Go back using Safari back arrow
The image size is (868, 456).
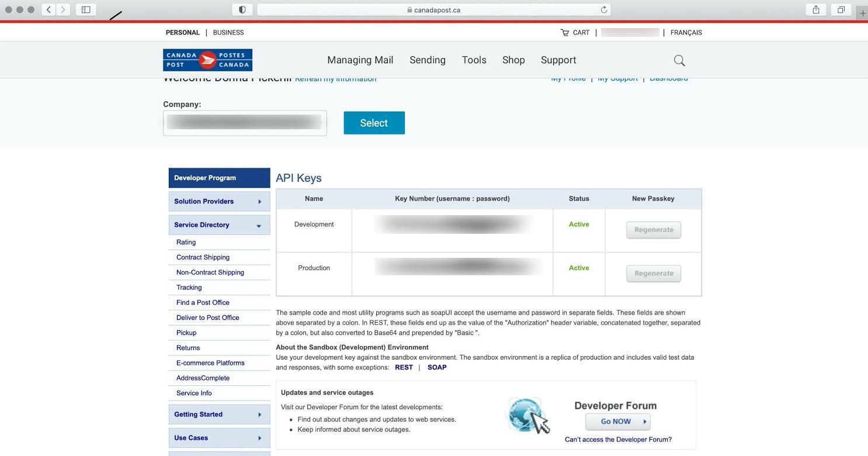point(48,9)
